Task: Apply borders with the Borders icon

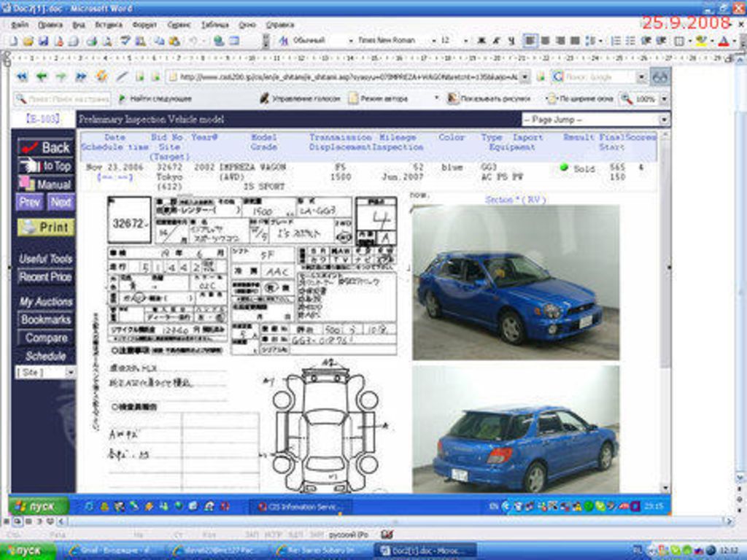Action: 679,42
